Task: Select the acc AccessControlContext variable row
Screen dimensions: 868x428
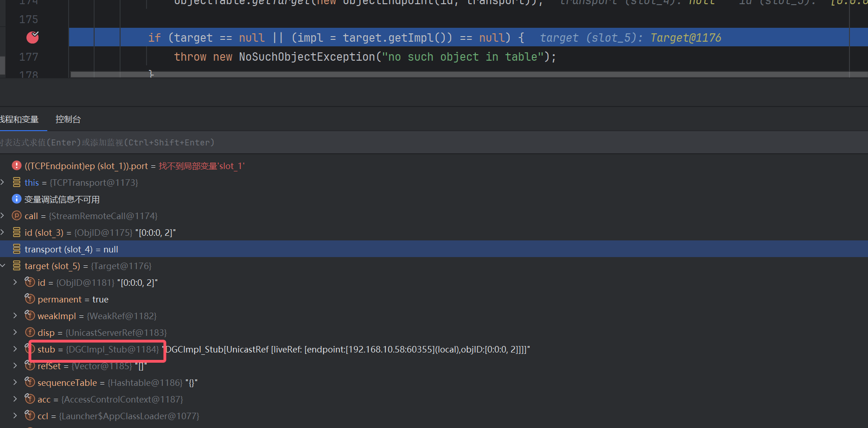Action: [110, 399]
